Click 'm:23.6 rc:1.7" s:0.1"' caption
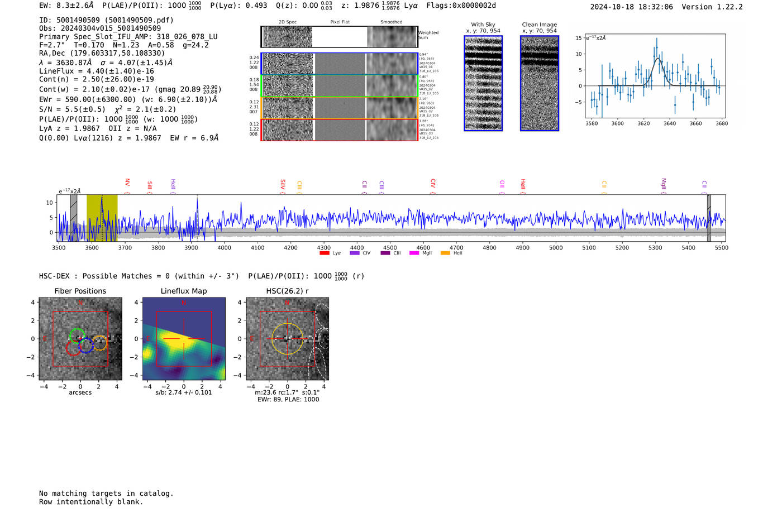782x532 pixels. [287, 392]
